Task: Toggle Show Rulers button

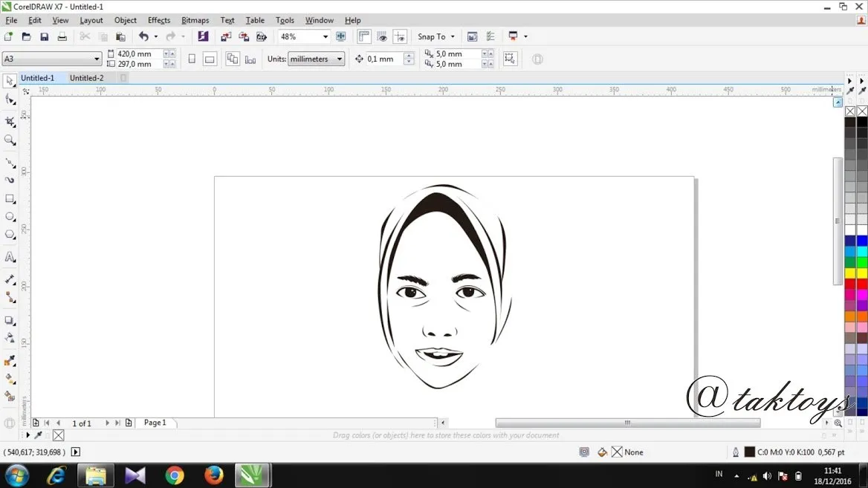Action: point(364,36)
